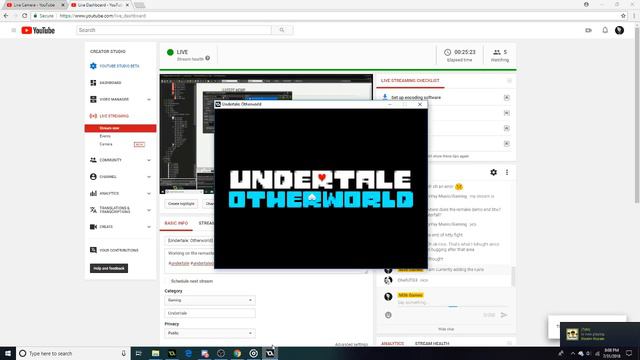Click Hide chat link
Image resolution: width=640 pixels, height=360 pixels.
coord(446,329)
